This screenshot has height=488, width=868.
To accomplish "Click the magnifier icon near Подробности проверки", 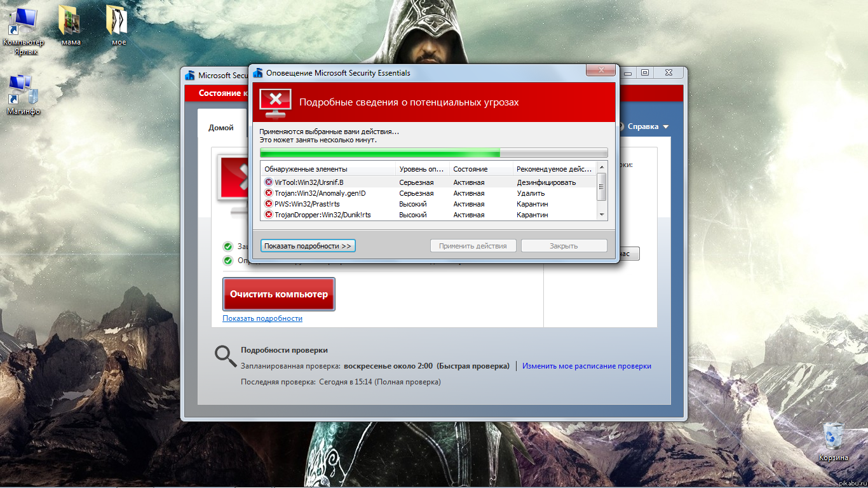I will (225, 356).
